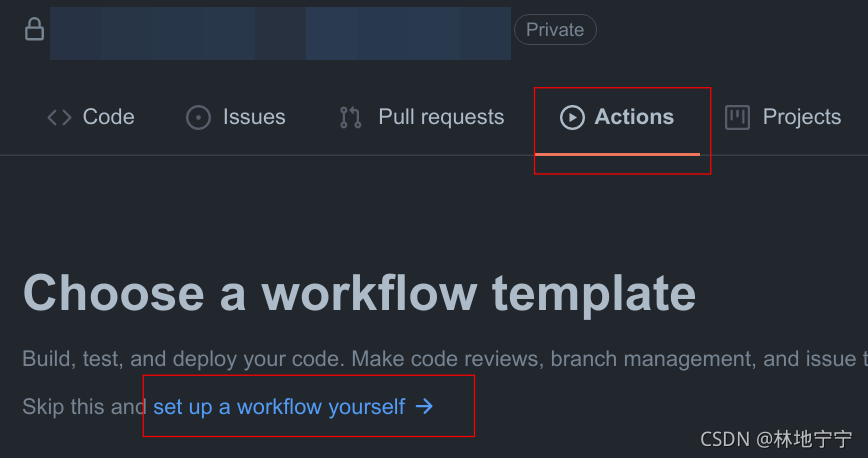The height and width of the screenshot is (458, 868).
Task: Open the Issues tab
Action: pos(236,117)
